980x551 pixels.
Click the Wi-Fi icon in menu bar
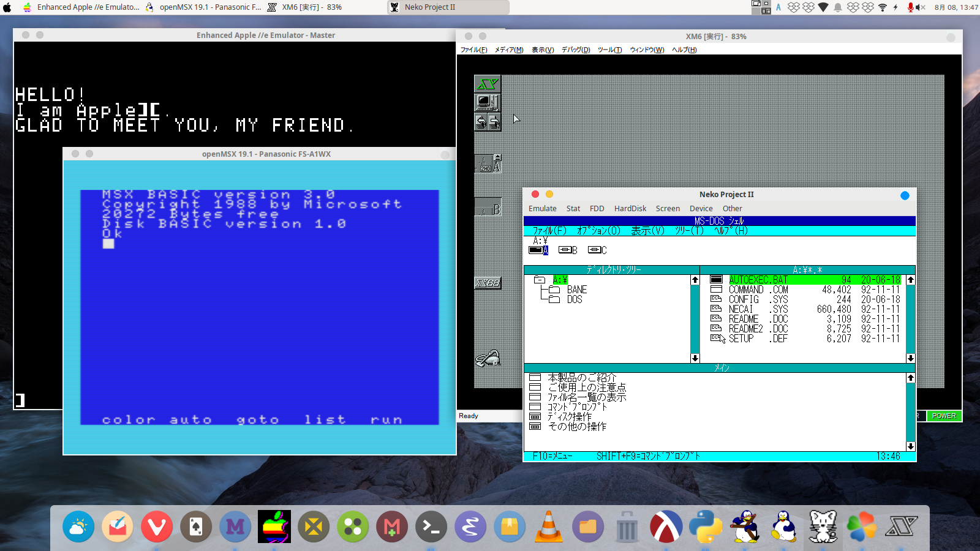883,7
